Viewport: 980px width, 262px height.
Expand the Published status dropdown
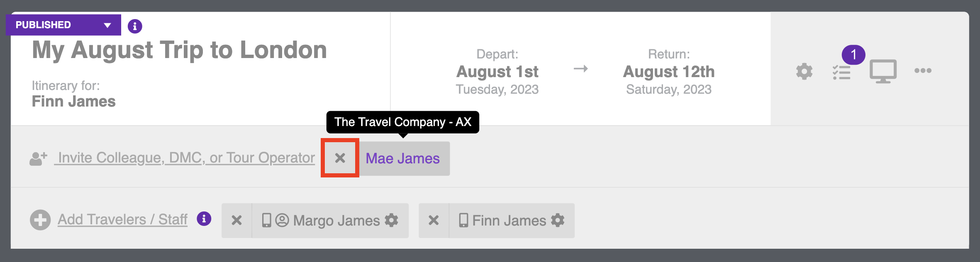pyautogui.click(x=63, y=25)
